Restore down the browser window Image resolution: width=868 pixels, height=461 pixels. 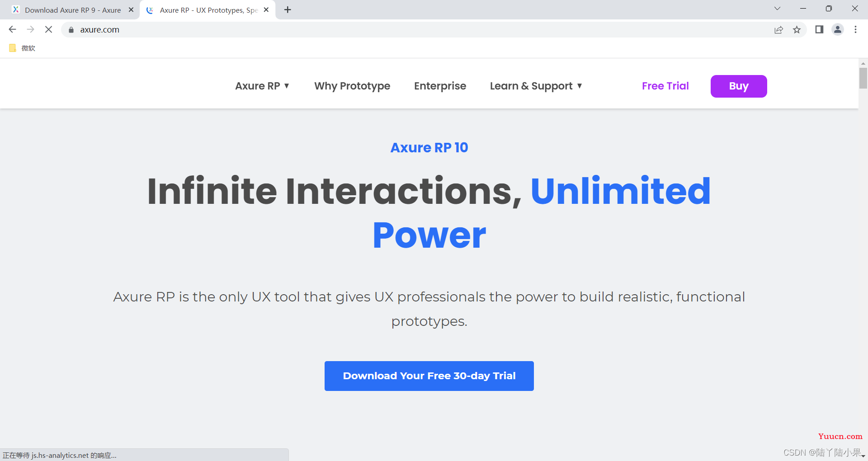tap(829, 9)
